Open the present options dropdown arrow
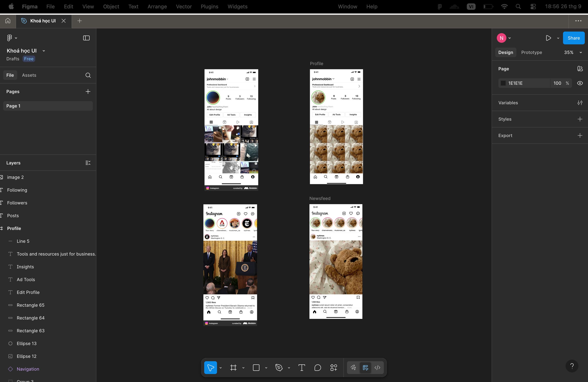Screen dimensions: 588x382 click(558, 38)
